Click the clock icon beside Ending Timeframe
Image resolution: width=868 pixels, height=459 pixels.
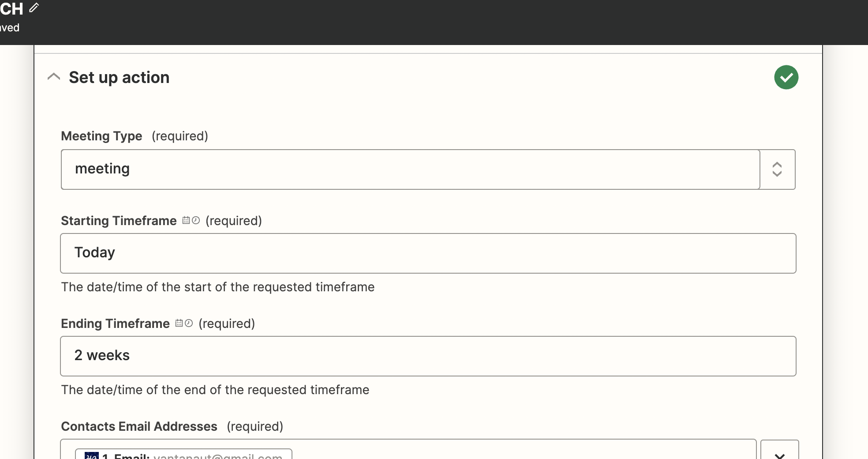pyautogui.click(x=189, y=323)
